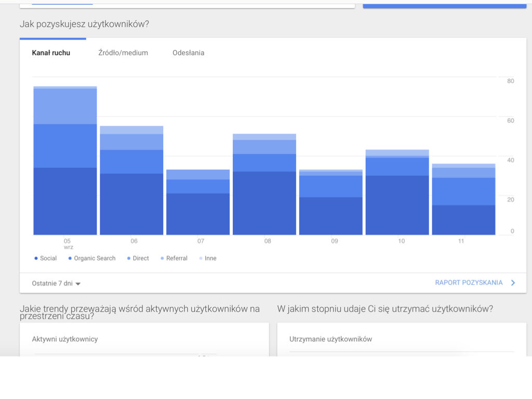Viewport: 532px width, 399px height.
Task: Click the Utrzymanie użytkowników card title
Action: pos(331,339)
